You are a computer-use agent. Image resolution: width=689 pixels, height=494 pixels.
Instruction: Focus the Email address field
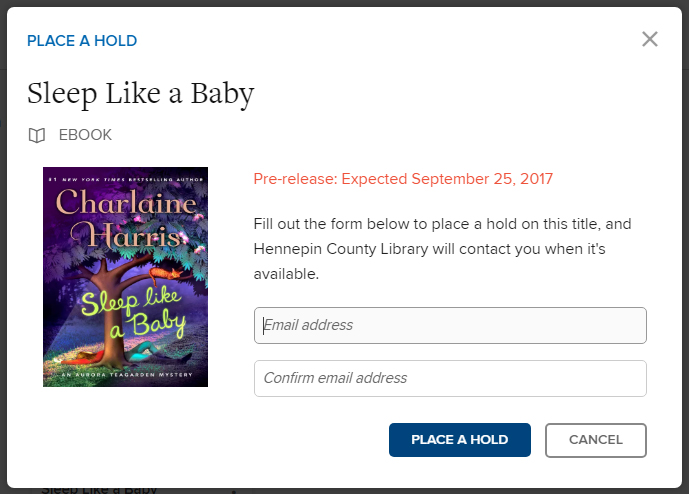click(x=450, y=325)
